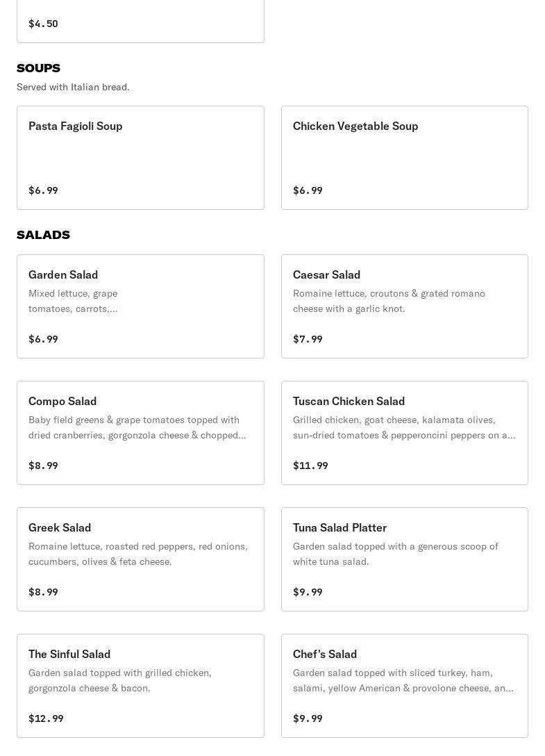
Task: Click the $7.99 price label
Action: coord(308,339)
